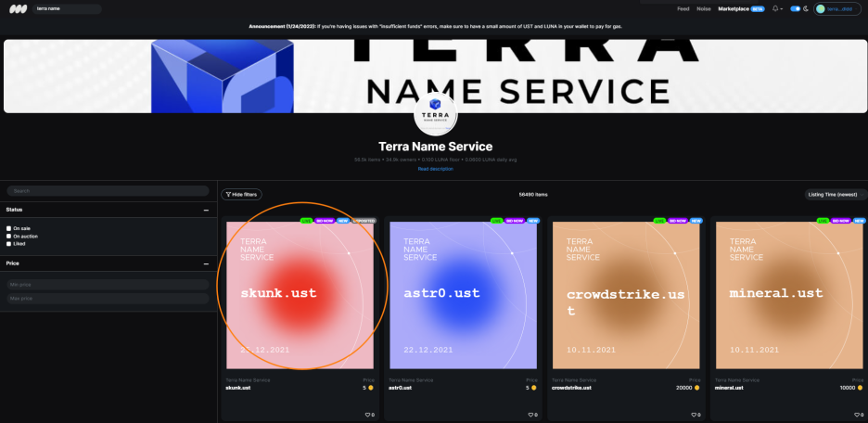The width and height of the screenshot is (868, 423).
Task: Click the Terra Name Service heading
Action: tap(435, 147)
